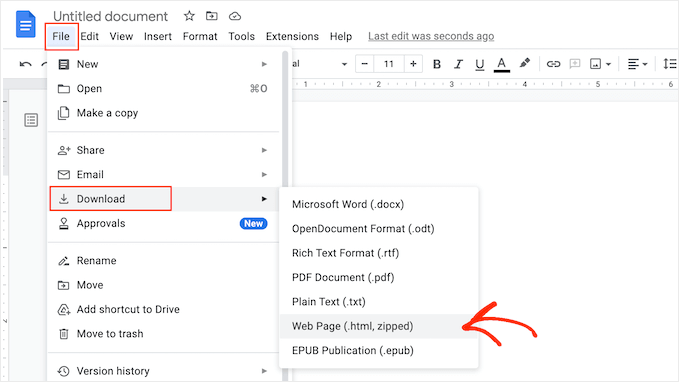Toggle bold formatting
680x383 pixels.
click(x=437, y=64)
